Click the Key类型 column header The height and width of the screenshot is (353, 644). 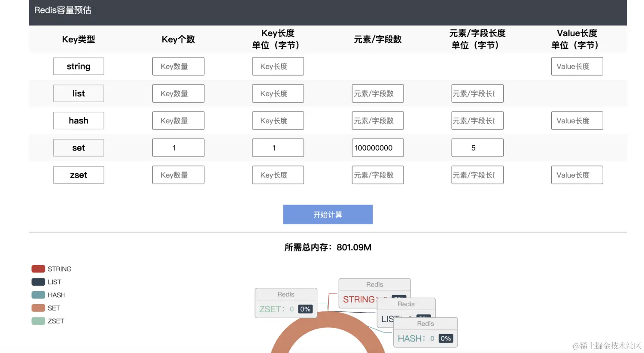pyautogui.click(x=79, y=39)
